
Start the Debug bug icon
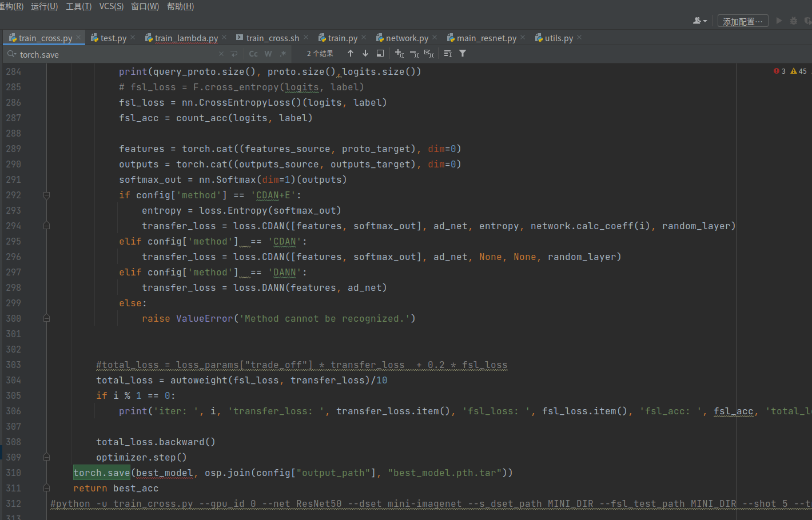pyautogui.click(x=793, y=20)
